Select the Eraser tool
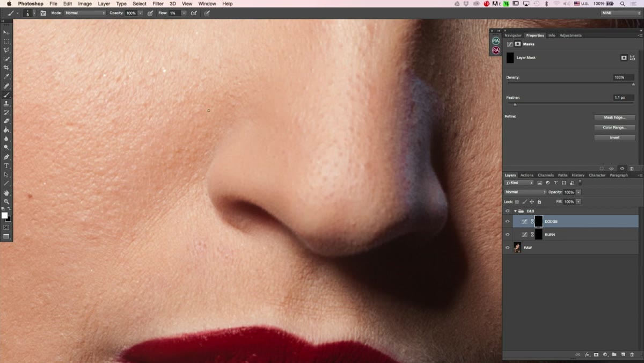This screenshot has height=363, width=644. point(6,121)
